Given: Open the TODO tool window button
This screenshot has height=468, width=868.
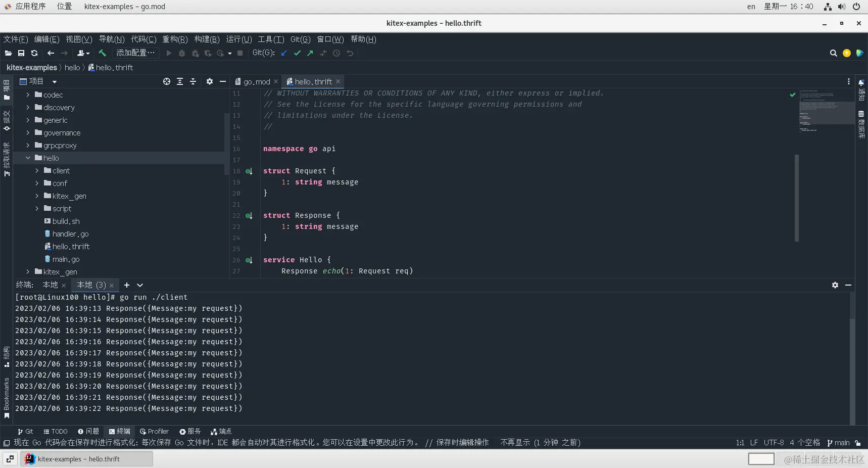Looking at the screenshot, I should coord(56,432).
